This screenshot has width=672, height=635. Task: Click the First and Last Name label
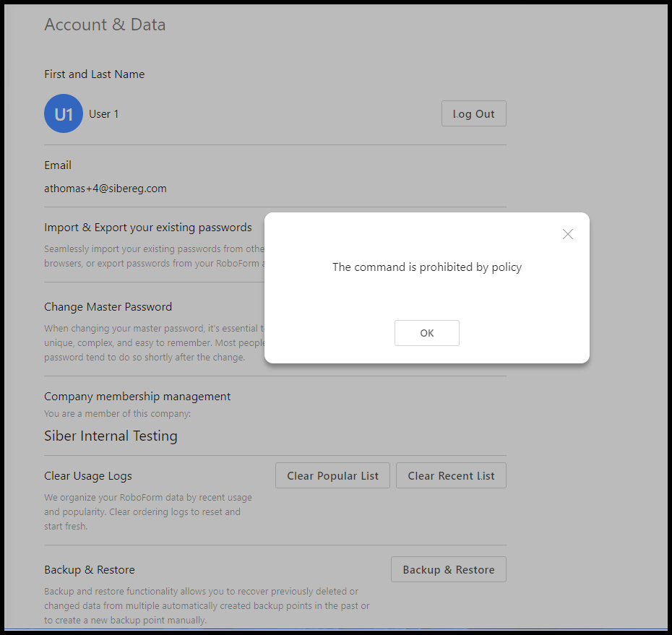tap(94, 74)
